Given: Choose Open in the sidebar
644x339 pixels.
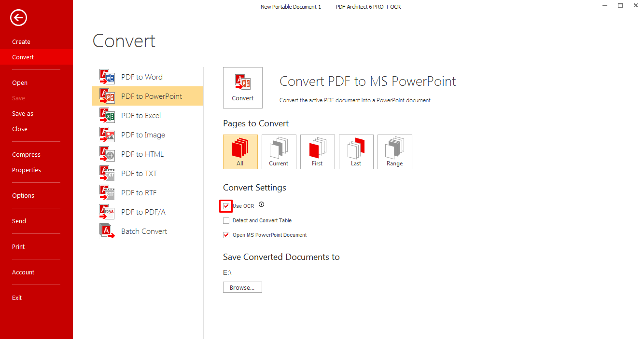Looking at the screenshot, I should point(20,83).
